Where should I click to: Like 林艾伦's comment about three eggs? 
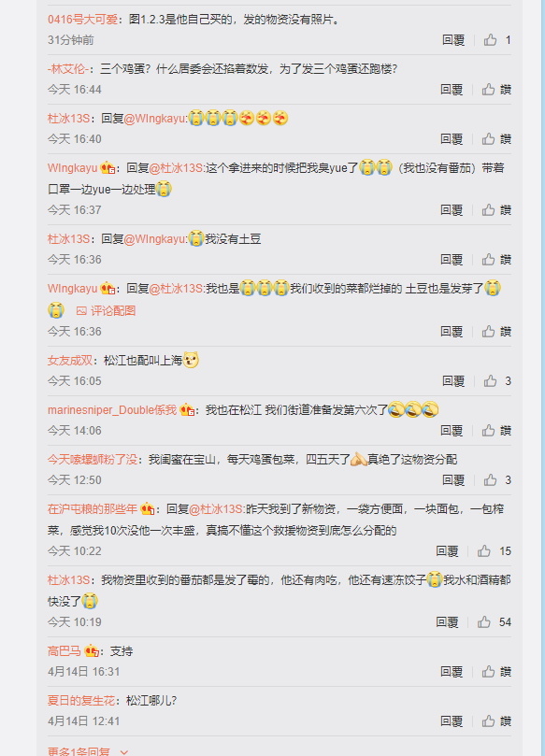point(489,89)
